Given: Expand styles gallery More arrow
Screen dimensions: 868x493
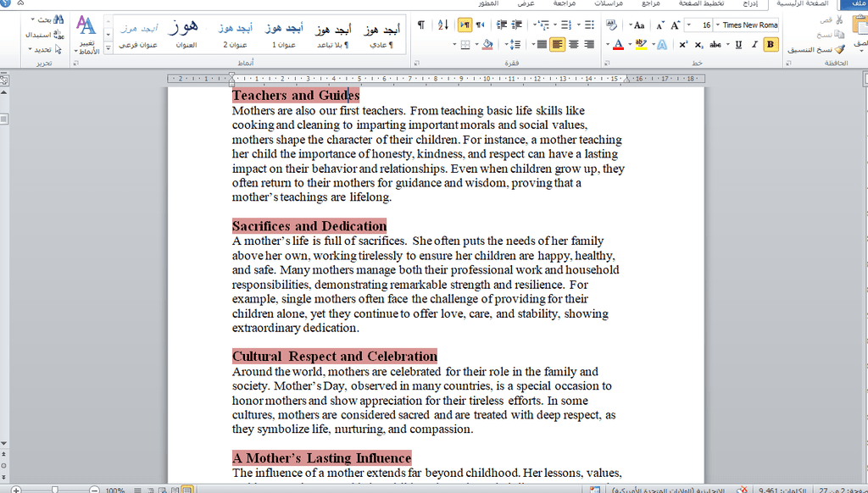Looking at the screenshot, I should (108, 48).
